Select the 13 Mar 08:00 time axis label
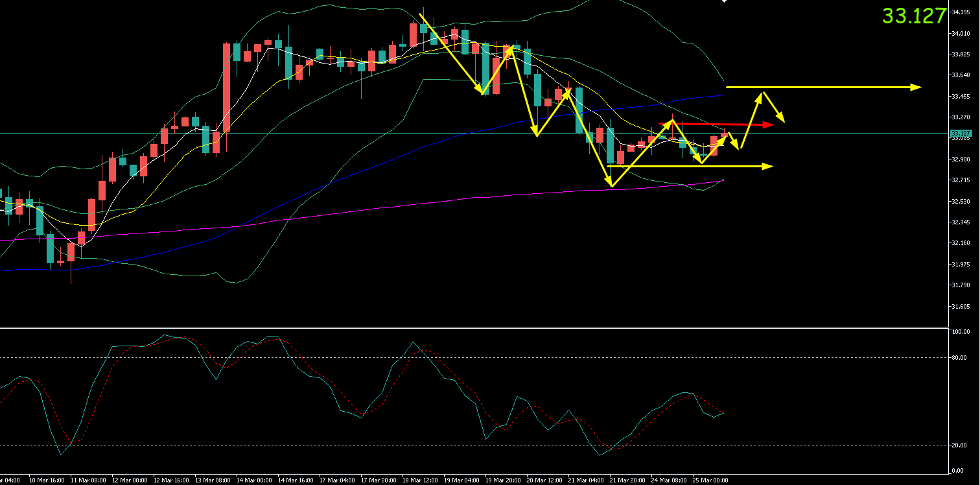Viewport: 980px width, 485px height. click(x=213, y=480)
